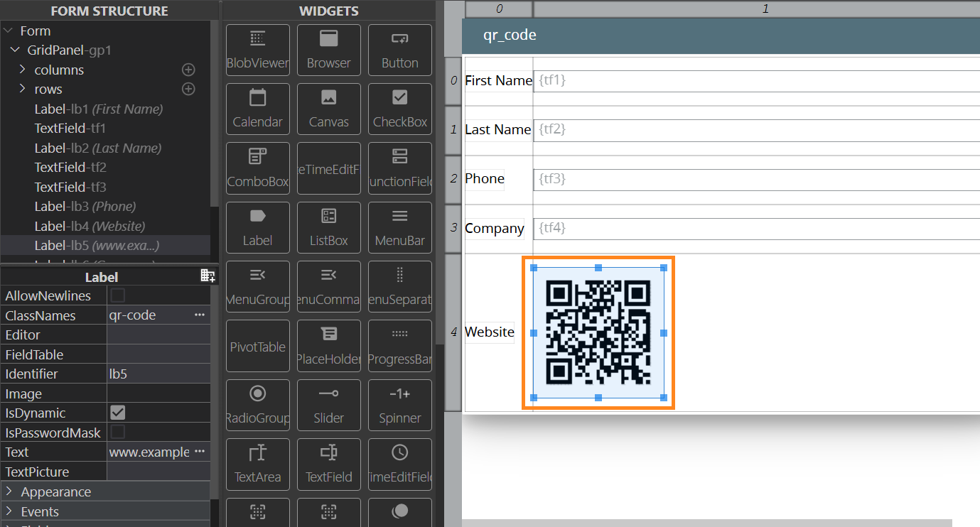980x527 pixels.
Task: Select the Slider widget
Action: tap(328, 405)
